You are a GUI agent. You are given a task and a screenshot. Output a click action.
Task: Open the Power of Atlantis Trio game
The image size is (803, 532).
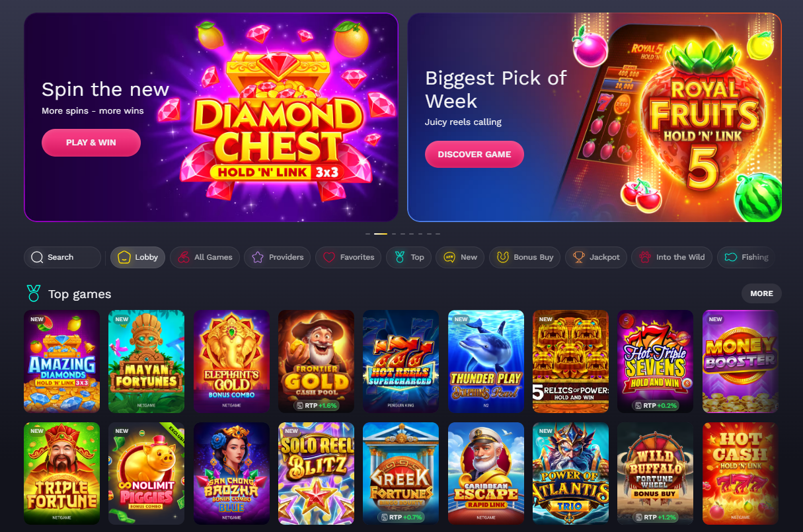[570, 474]
